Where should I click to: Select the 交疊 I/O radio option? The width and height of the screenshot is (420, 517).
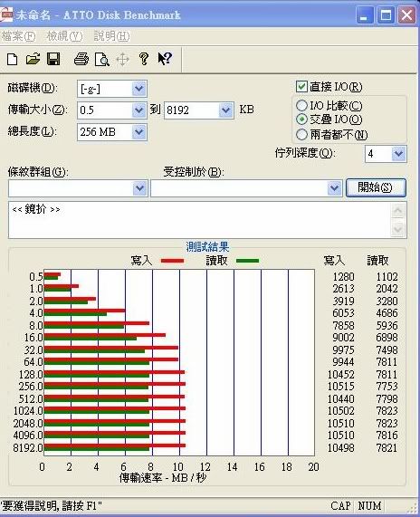point(301,119)
